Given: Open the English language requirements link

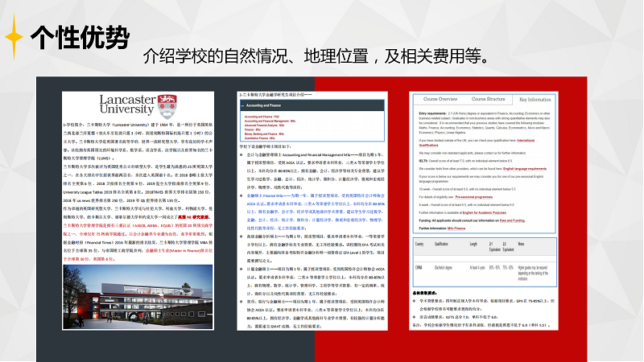Looking at the screenshot, I should click(x=525, y=169).
